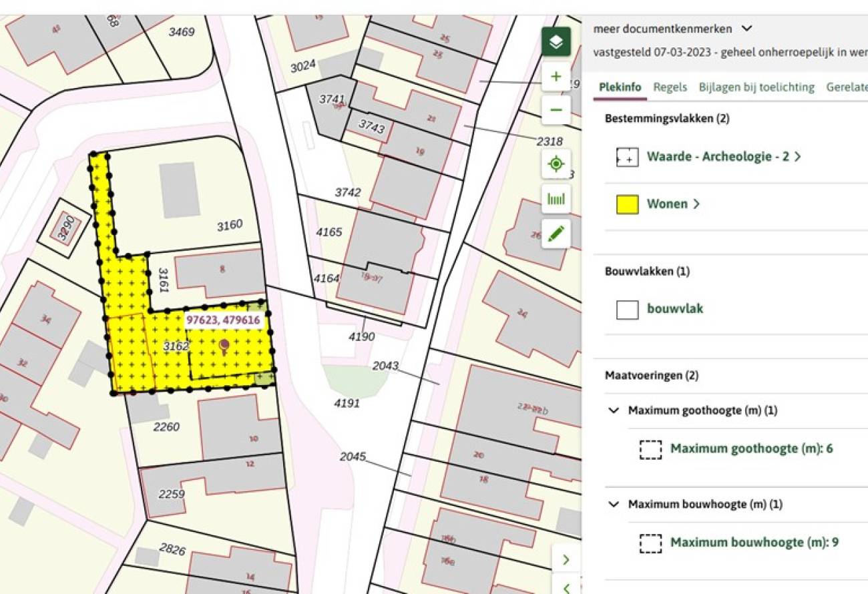The image size is (868, 594).
Task: Click the location pin marker on the map
Action: click(x=224, y=345)
